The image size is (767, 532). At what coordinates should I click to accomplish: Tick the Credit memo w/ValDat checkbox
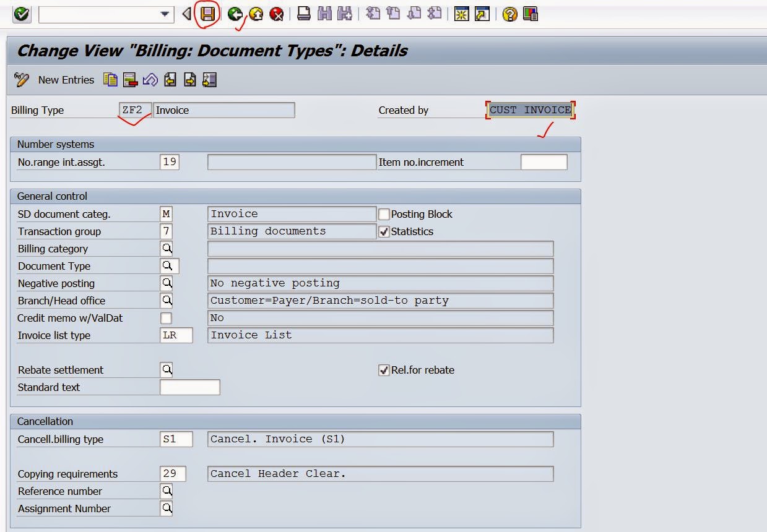[x=166, y=319]
